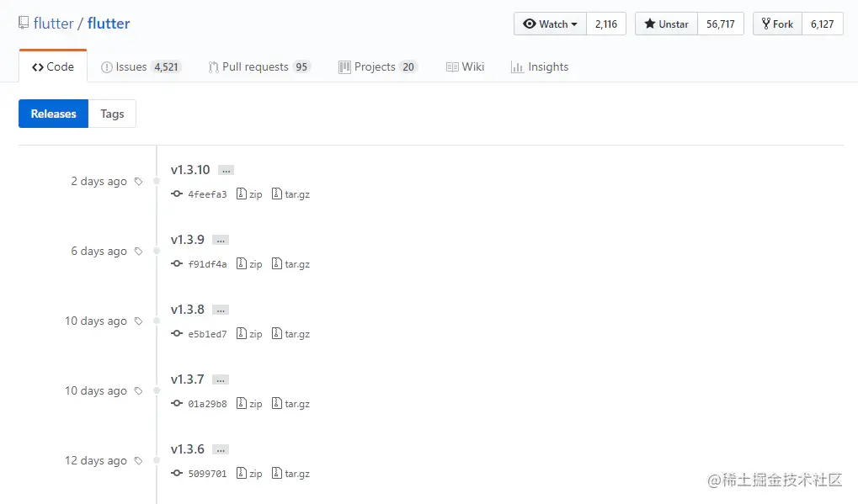Select the Releases button

53,114
